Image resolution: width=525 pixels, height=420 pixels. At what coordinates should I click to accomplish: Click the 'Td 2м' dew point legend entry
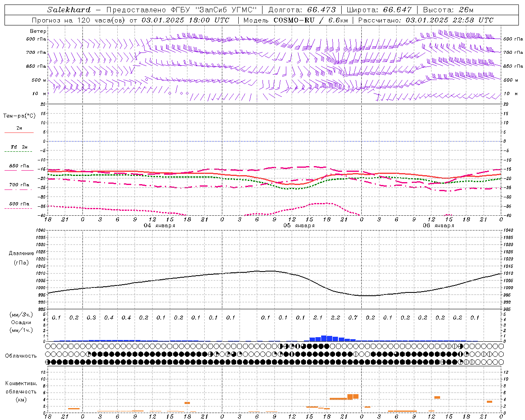(19, 147)
